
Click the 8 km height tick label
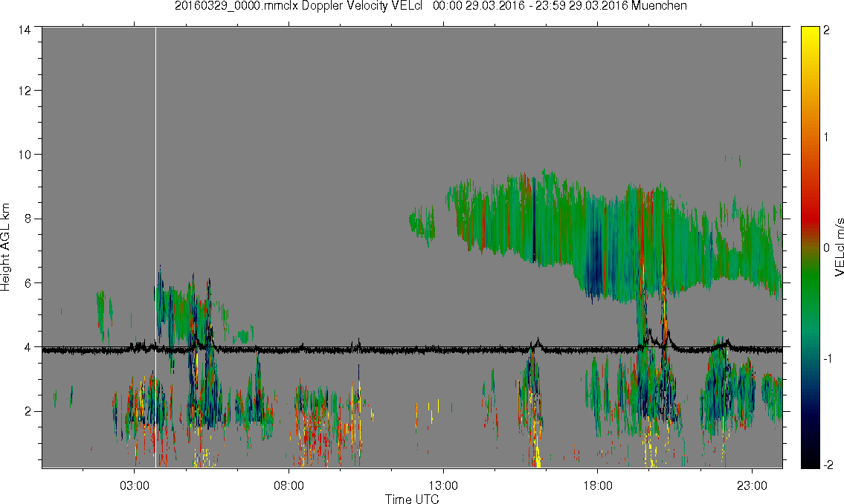pos(27,219)
